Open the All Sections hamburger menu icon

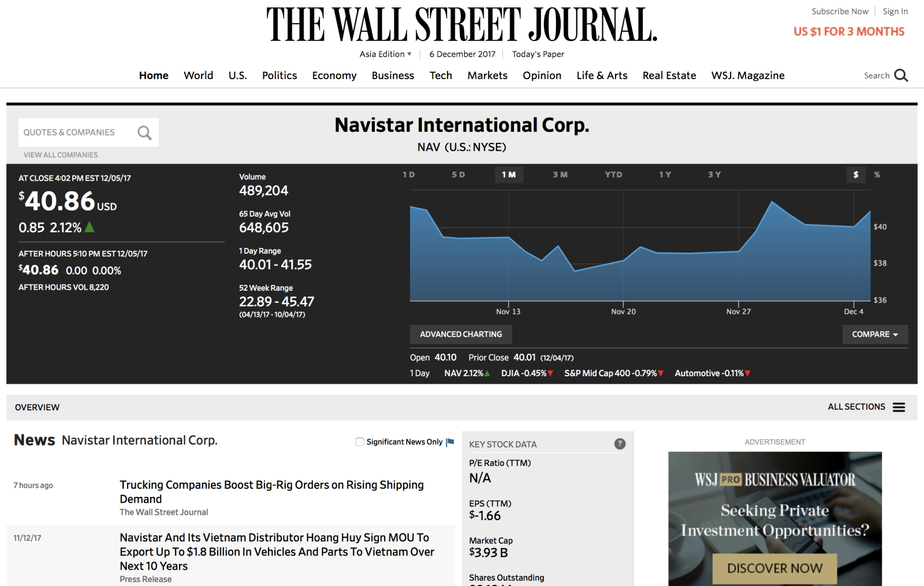899,407
